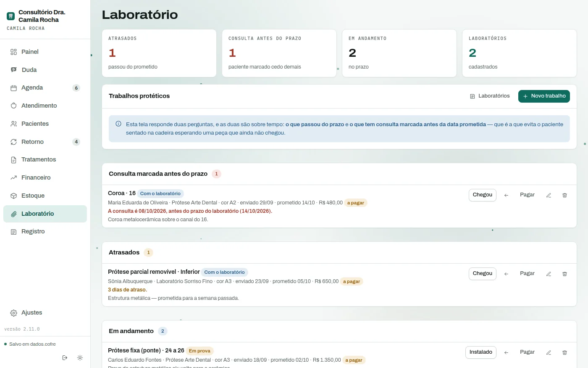Delete Prótese parcial removível with the trash icon
The image size is (588, 368).
coord(564,274)
